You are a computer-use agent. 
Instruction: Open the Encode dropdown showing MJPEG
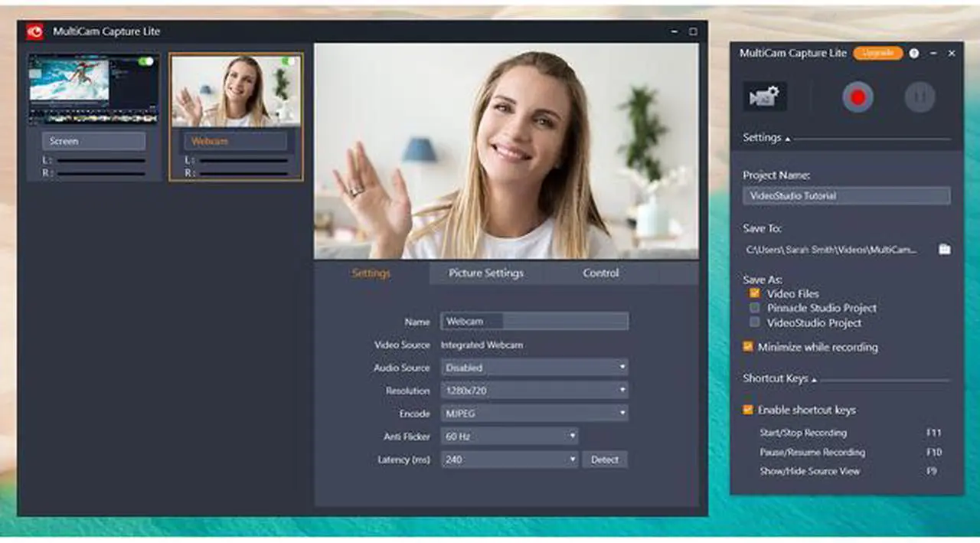pos(534,414)
